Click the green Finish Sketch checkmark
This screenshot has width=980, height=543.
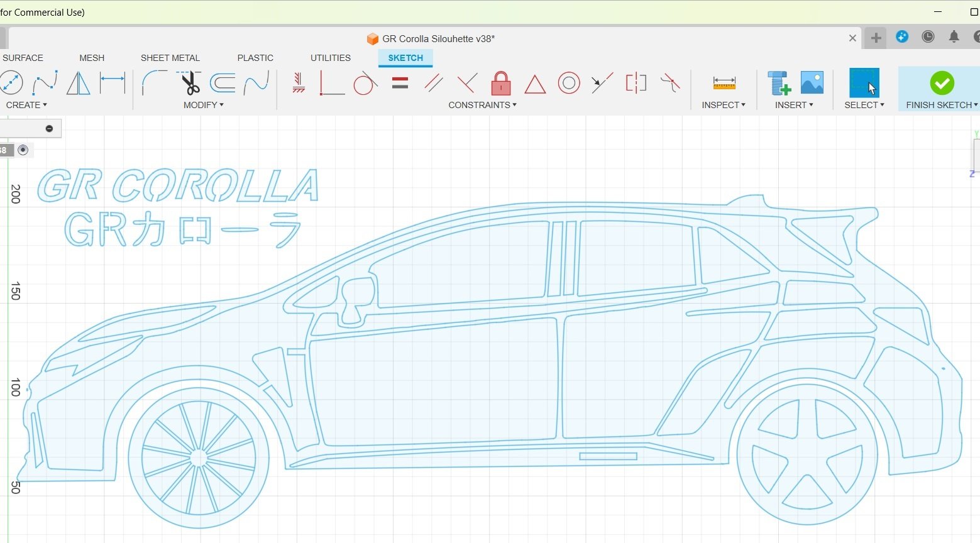[x=942, y=83]
